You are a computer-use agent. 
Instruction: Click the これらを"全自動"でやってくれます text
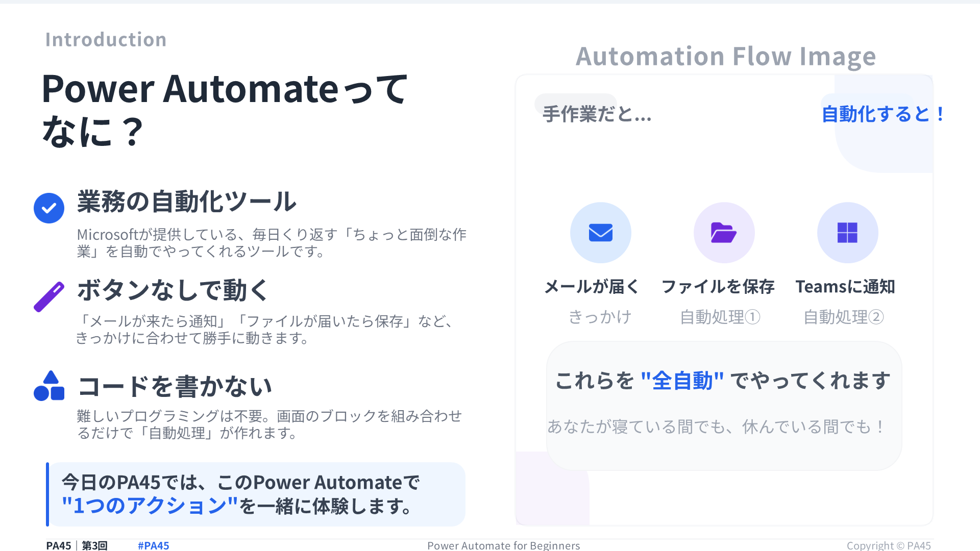coord(723,381)
